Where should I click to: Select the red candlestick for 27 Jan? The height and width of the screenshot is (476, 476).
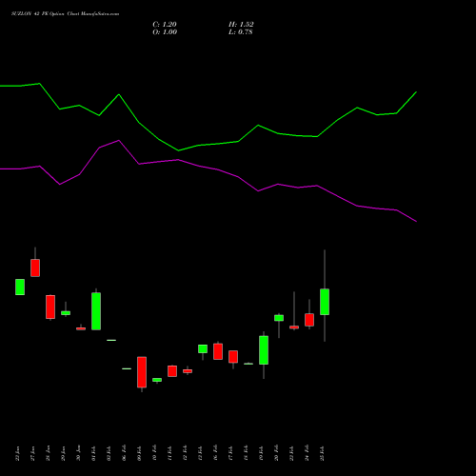coord(35,268)
